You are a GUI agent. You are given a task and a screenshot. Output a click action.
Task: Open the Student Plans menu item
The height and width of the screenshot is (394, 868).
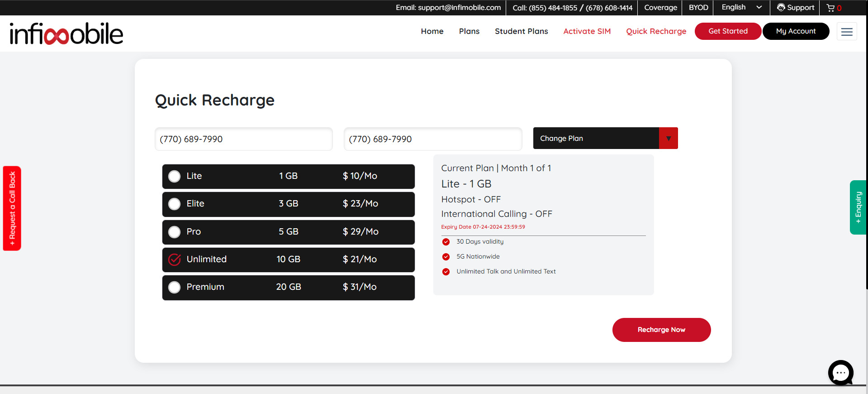coord(521,31)
